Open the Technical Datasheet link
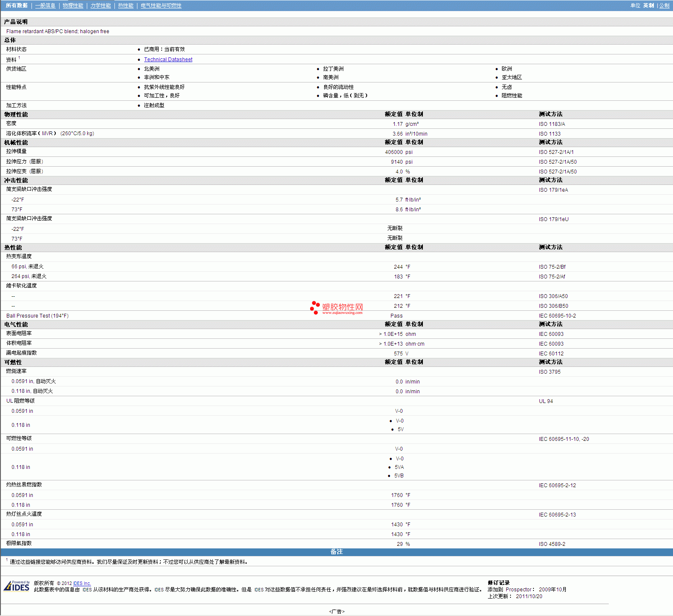This screenshot has width=673, height=616. pyautogui.click(x=168, y=60)
